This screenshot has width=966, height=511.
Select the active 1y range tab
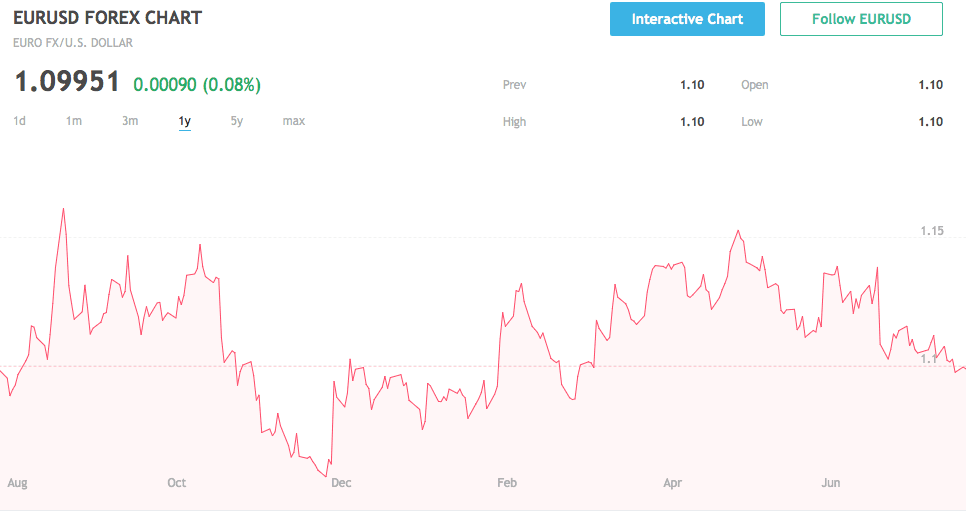(x=185, y=121)
